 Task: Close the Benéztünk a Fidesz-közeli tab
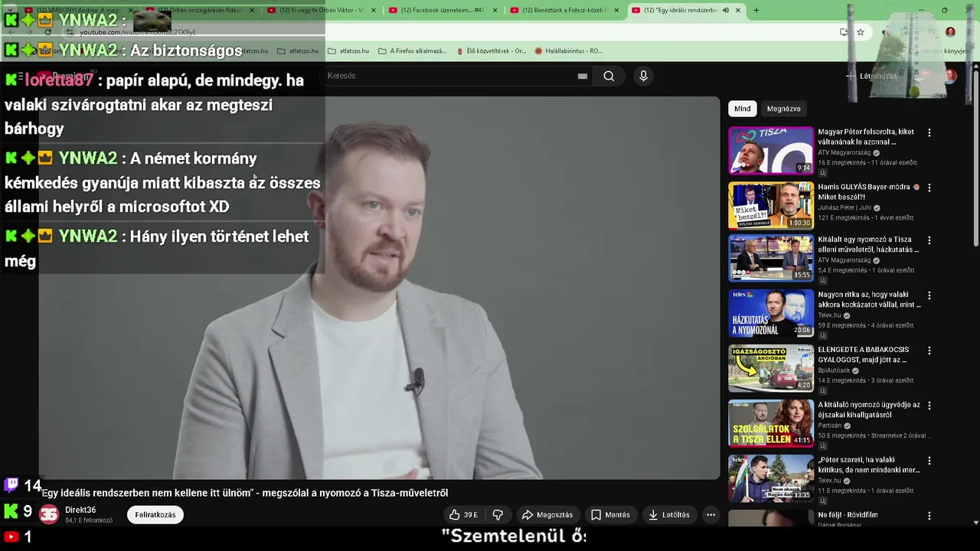(616, 10)
